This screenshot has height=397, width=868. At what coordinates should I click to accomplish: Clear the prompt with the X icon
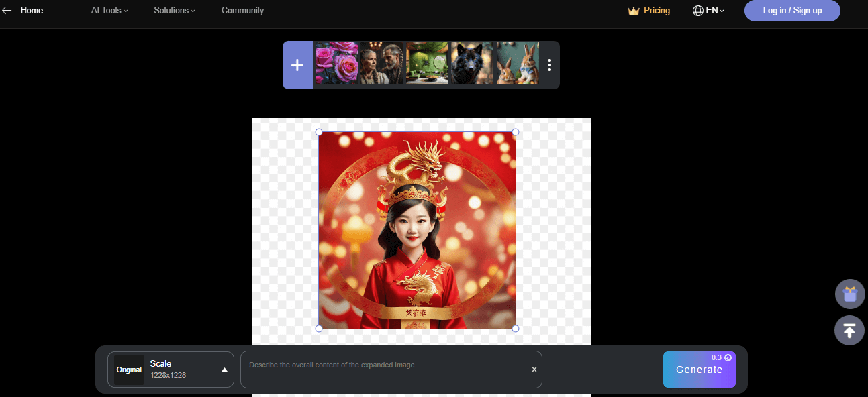click(x=534, y=370)
